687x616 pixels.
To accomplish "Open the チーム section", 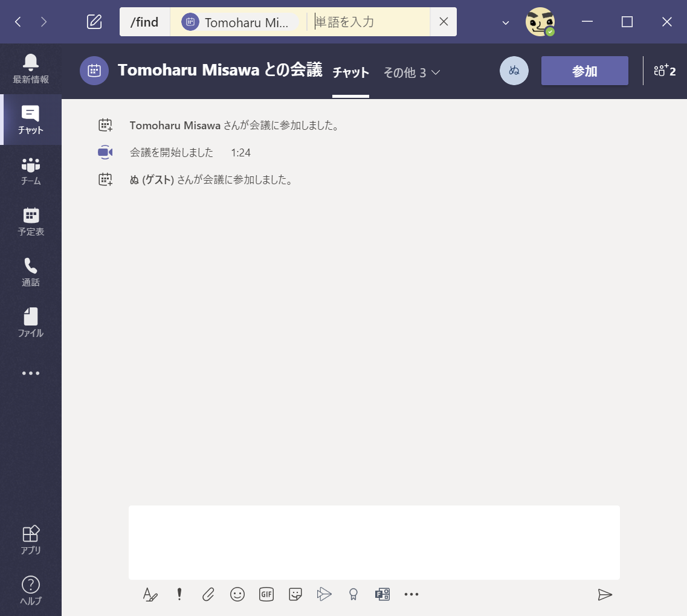I will [31, 171].
